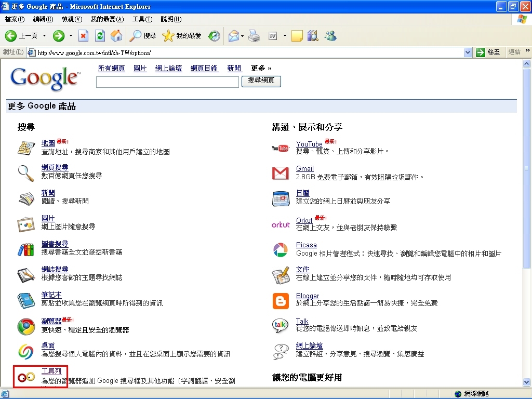
Task: Open the Mail envelope toolbar icon
Action: pyautogui.click(x=233, y=36)
